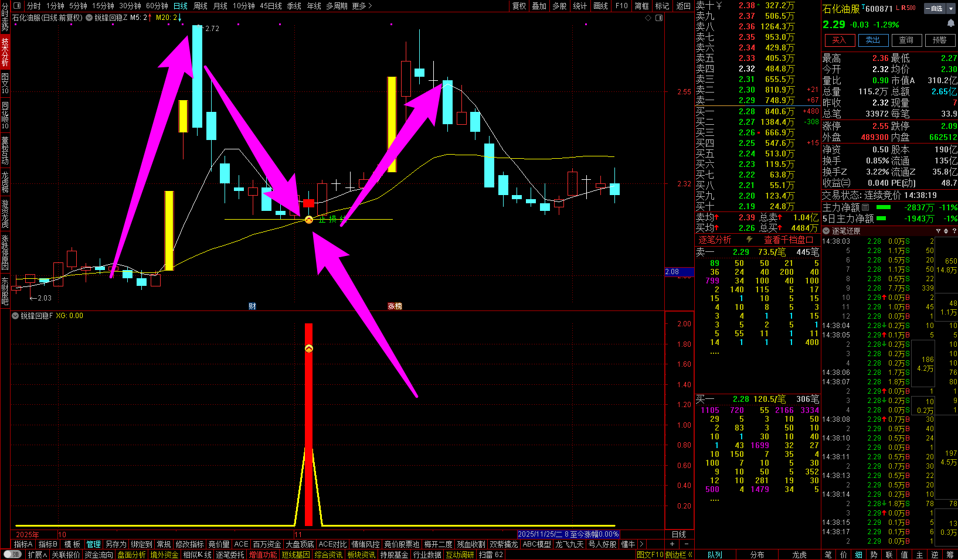Open the 龙虎榜 vertical sidebar tab
The height and width of the screenshot is (560, 958).
[5, 182]
